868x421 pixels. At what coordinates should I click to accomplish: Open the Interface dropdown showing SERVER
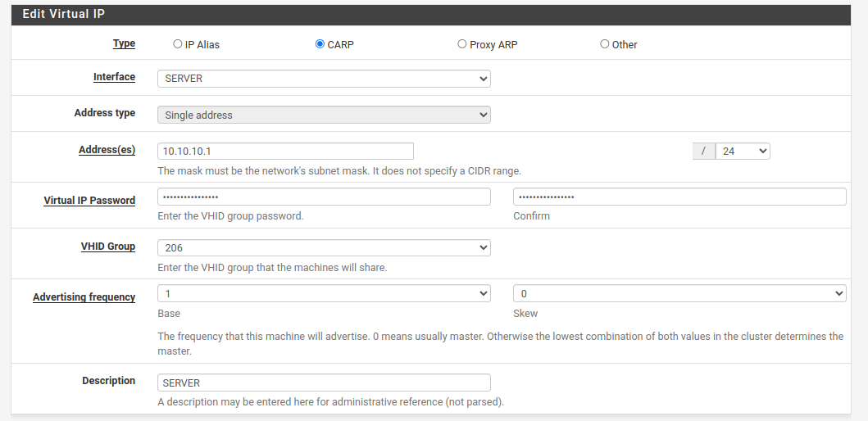pyautogui.click(x=324, y=79)
